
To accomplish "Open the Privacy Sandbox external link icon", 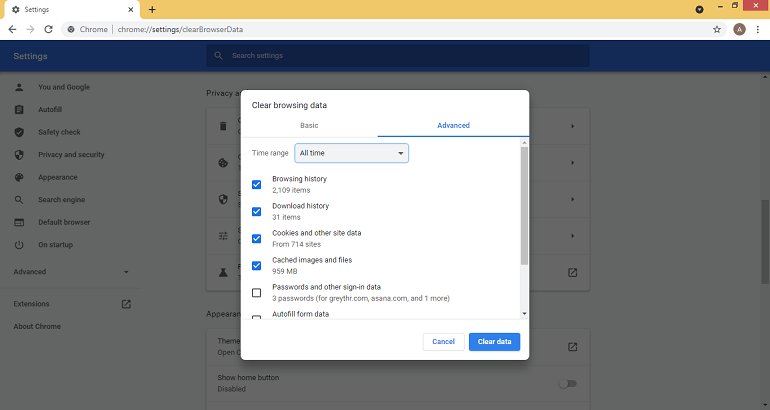I will point(573,273).
